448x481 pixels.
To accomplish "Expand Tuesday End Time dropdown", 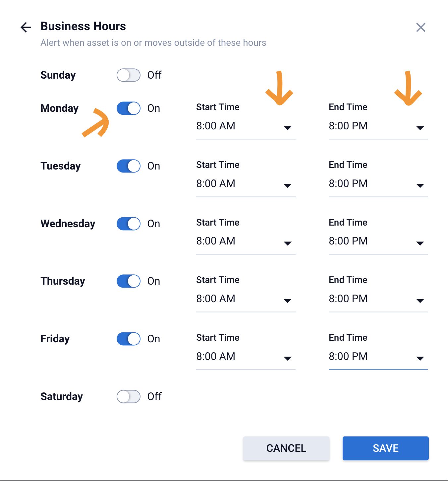I will tap(378, 184).
